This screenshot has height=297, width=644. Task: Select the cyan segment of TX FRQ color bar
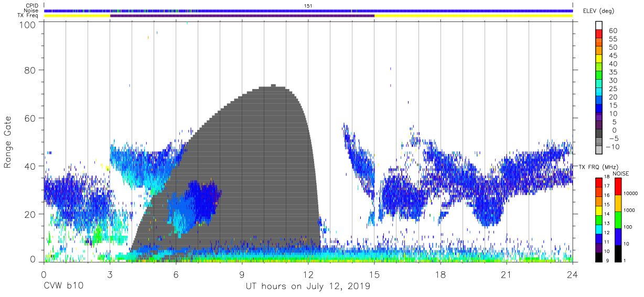[x=599, y=229]
